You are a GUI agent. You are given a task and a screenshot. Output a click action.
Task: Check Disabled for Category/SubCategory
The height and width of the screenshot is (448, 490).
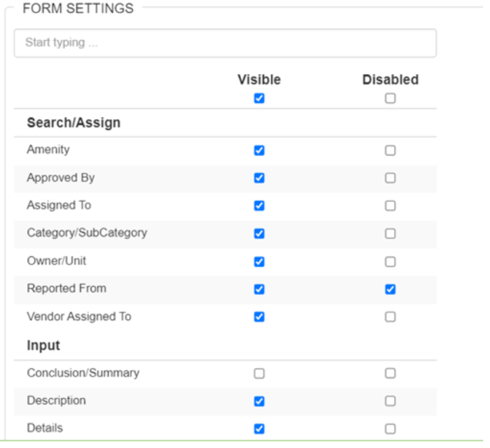[390, 234]
